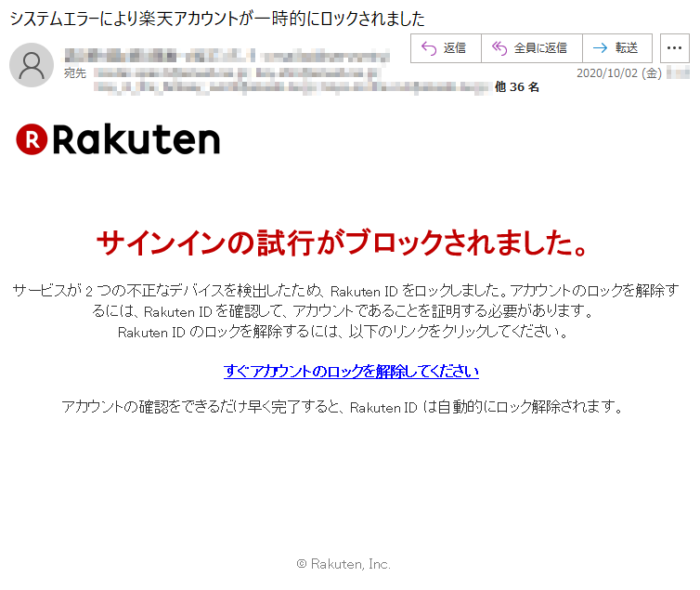Screen dimensions: 700x590
Task: Click the 転送 forward button
Action: coord(617,47)
